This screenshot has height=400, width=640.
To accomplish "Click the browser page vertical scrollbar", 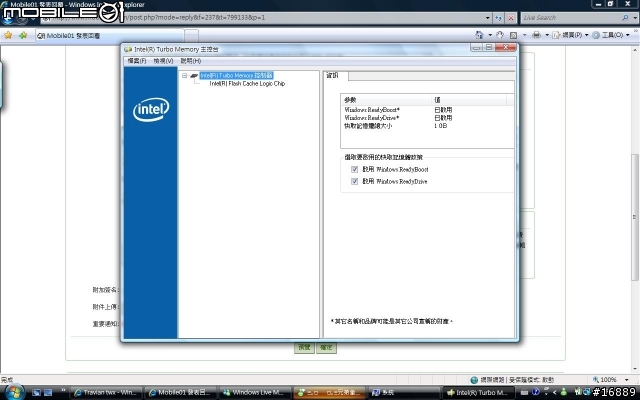I will (x=635, y=217).
